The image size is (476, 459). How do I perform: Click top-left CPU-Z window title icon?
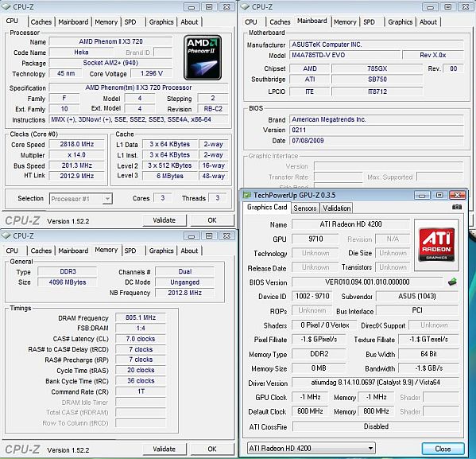coord(6,6)
